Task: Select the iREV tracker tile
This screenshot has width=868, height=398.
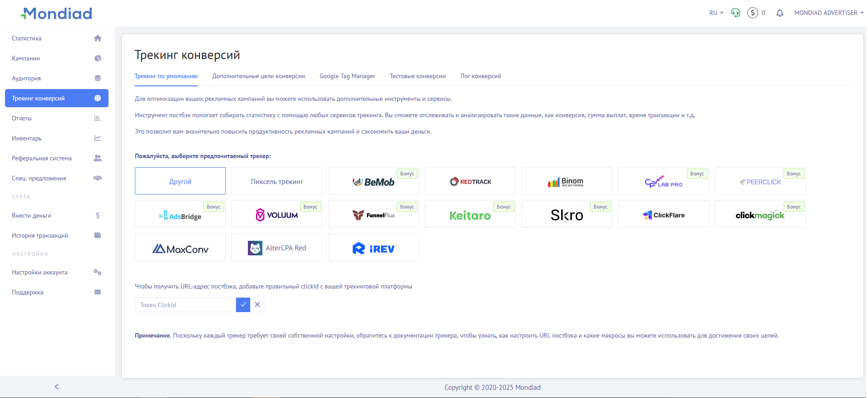Action: 373,248
